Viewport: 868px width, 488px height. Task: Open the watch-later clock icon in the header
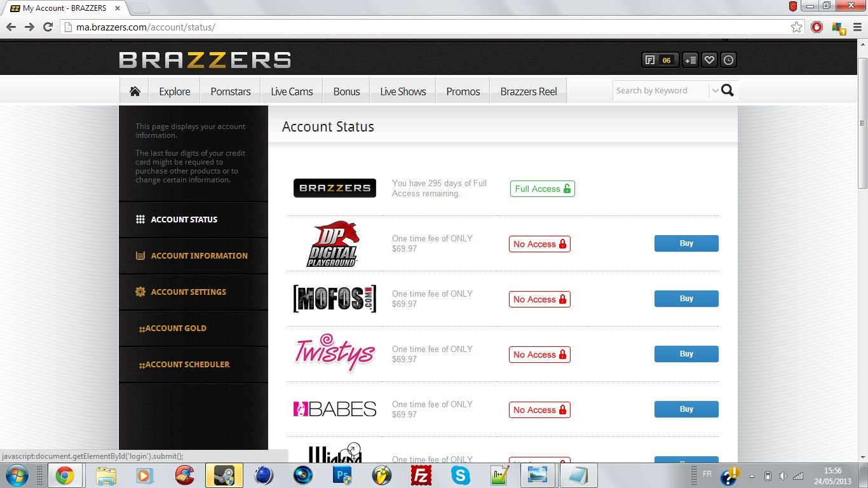coord(728,60)
